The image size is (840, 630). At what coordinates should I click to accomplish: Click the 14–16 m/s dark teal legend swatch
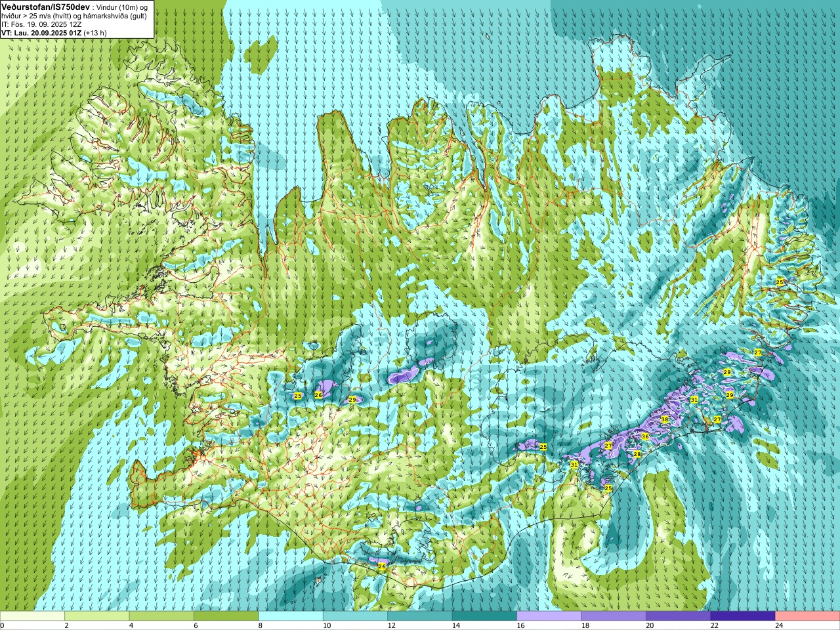[x=484, y=616]
